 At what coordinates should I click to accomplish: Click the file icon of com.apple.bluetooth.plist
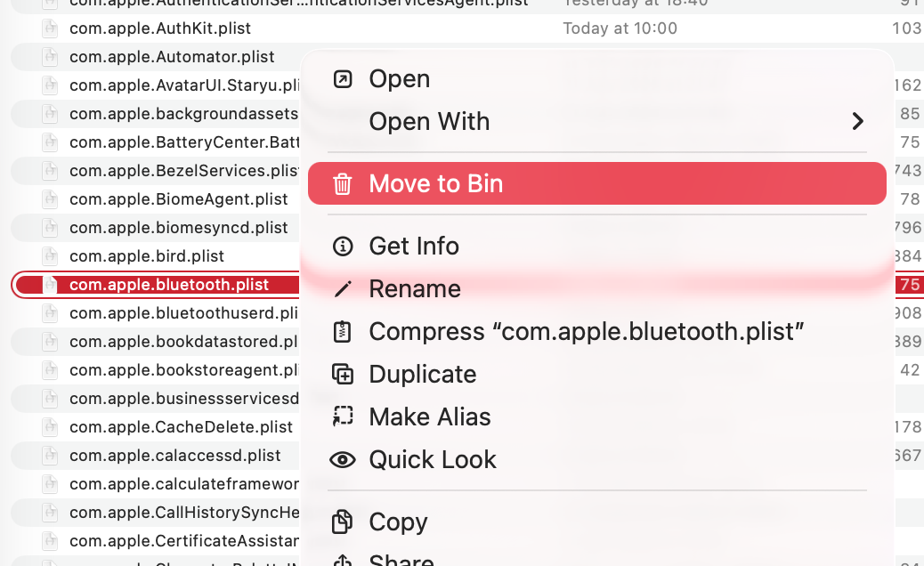pyautogui.click(x=50, y=285)
